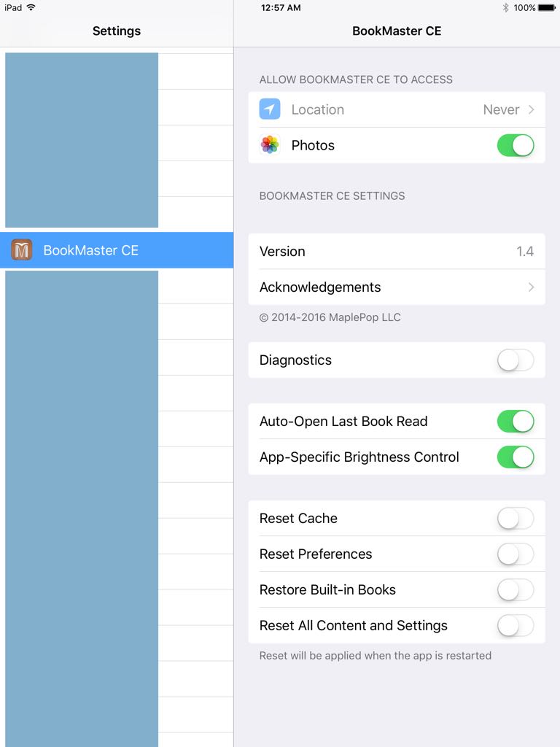Toggle Reset All Content and Settings
Image resolution: width=560 pixels, height=747 pixels.
point(516,625)
